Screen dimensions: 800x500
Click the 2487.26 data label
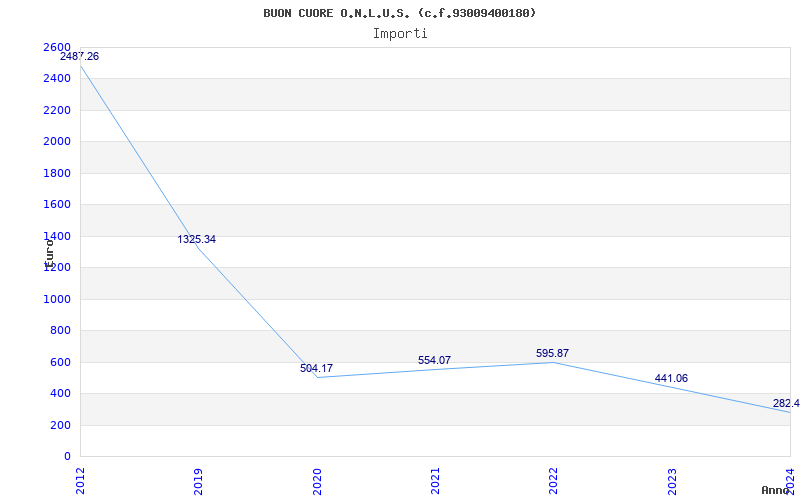pyautogui.click(x=80, y=57)
